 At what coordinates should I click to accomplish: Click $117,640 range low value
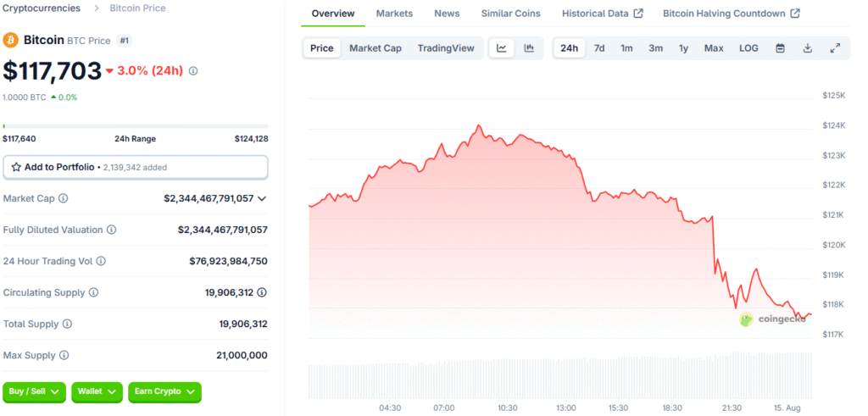click(19, 139)
